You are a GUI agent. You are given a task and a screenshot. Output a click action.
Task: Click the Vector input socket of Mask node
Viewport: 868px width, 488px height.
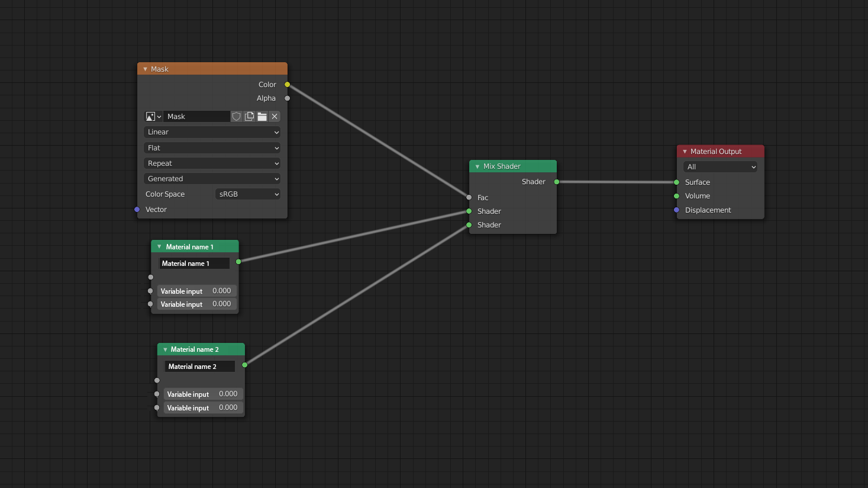[x=137, y=210]
